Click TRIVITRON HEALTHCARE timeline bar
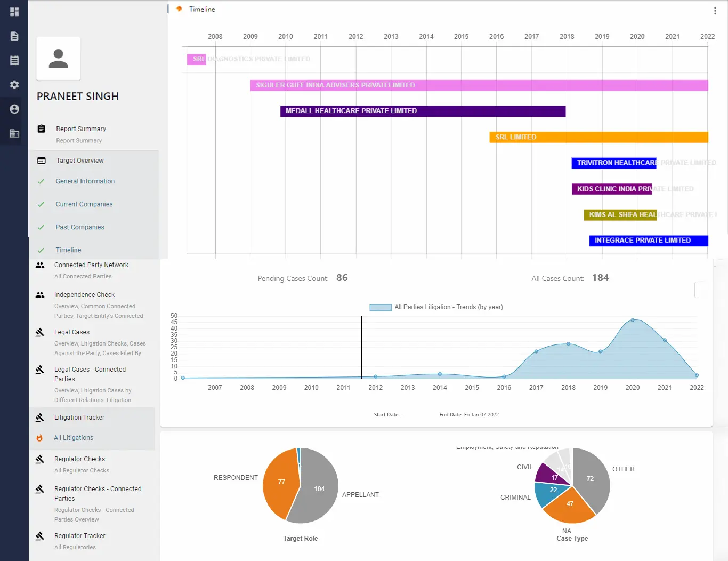 coord(614,163)
